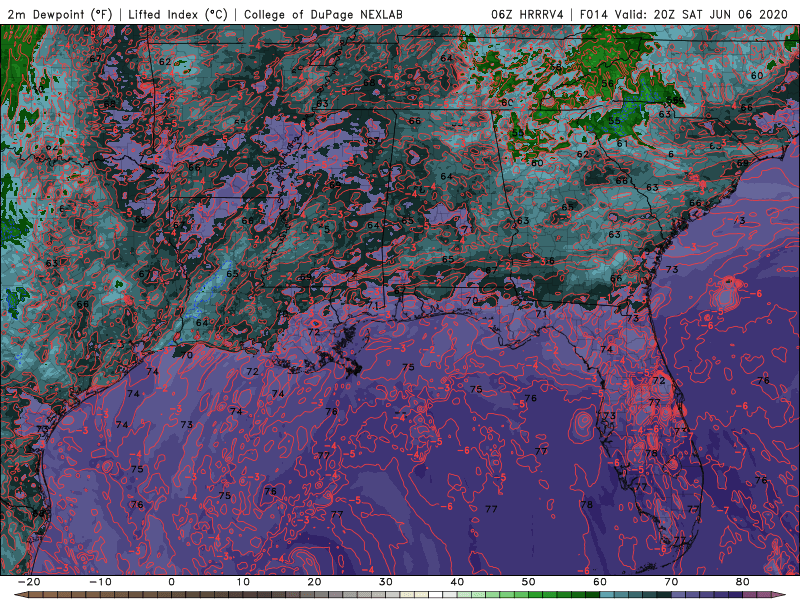Screen dimensions: 800x600
Task: Click the left arrow end of the color bar
Action: (21, 595)
